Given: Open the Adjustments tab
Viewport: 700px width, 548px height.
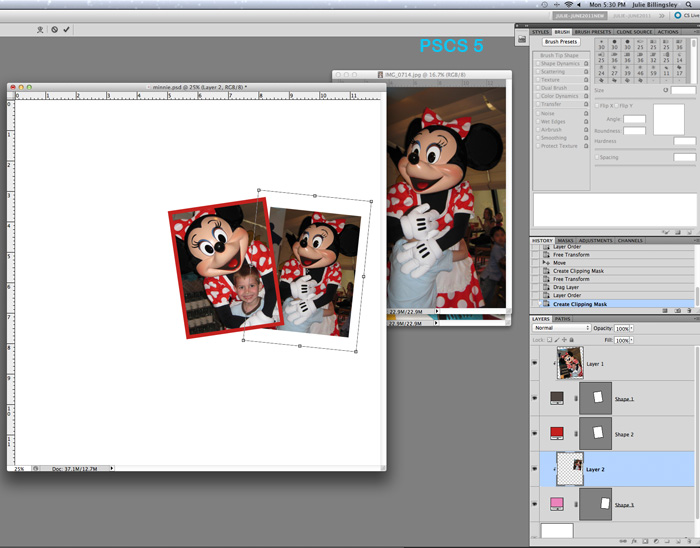Looking at the screenshot, I should (x=596, y=241).
